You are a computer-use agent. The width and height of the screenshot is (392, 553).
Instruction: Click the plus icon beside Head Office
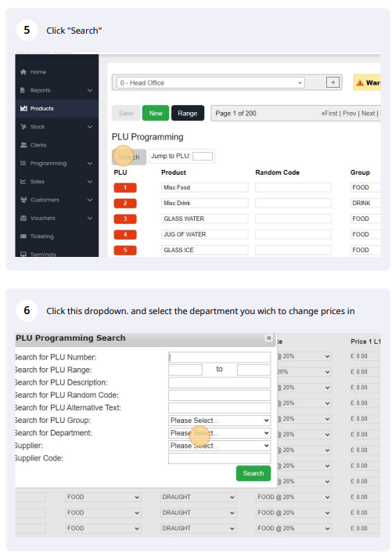click(333, 82)
